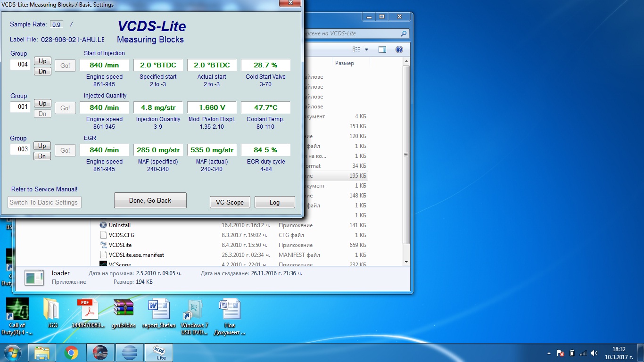
Task: Click the Размер column header
Action: tap(344, 63)
